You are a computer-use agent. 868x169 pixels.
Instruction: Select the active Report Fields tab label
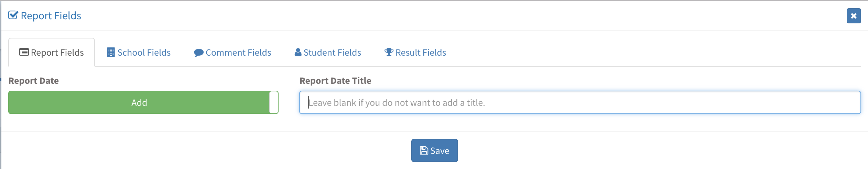click(x=57, y=53)
